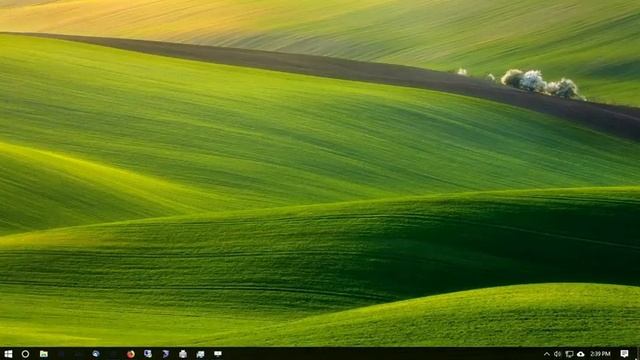Open the Windows Start menu
This screenshot has height=360, width=640.
pyautogui.click(x=8, y=354)
